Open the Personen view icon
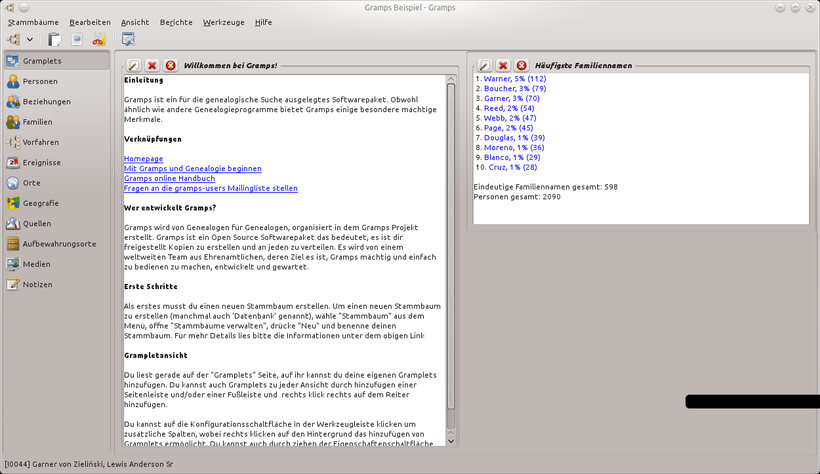Image resolution: width=820 pixels, height=474 pixels. 13,81
